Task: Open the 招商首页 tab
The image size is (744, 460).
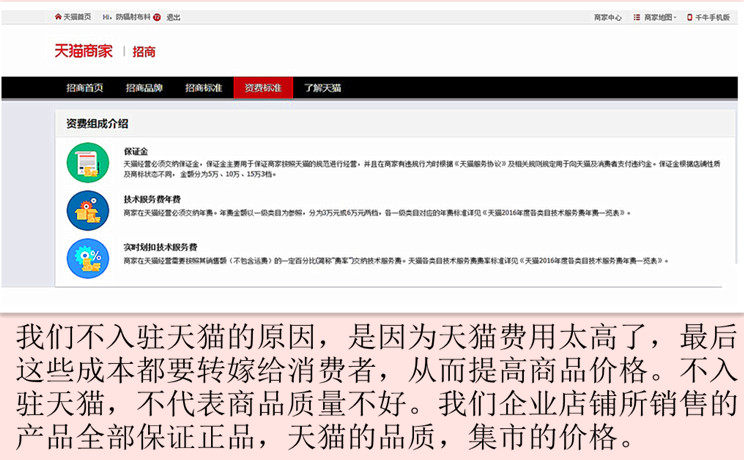Action: (x=84, y=88)
